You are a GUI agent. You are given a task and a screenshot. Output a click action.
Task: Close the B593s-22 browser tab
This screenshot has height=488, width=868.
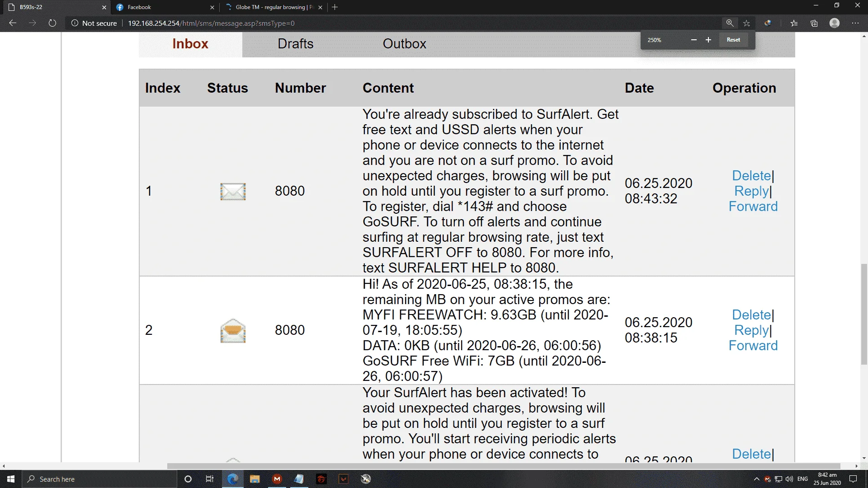[x=104, y=7]
